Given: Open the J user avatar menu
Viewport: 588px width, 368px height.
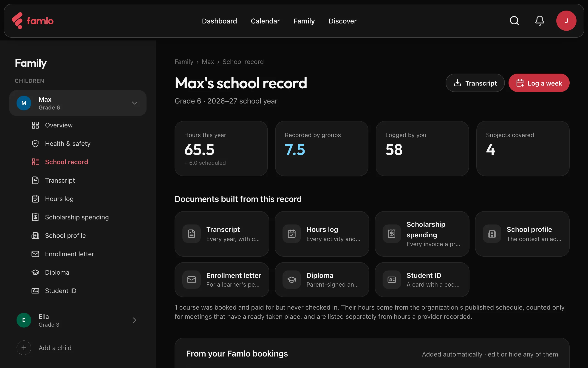Looking at the screenshot, I should 566,21.
